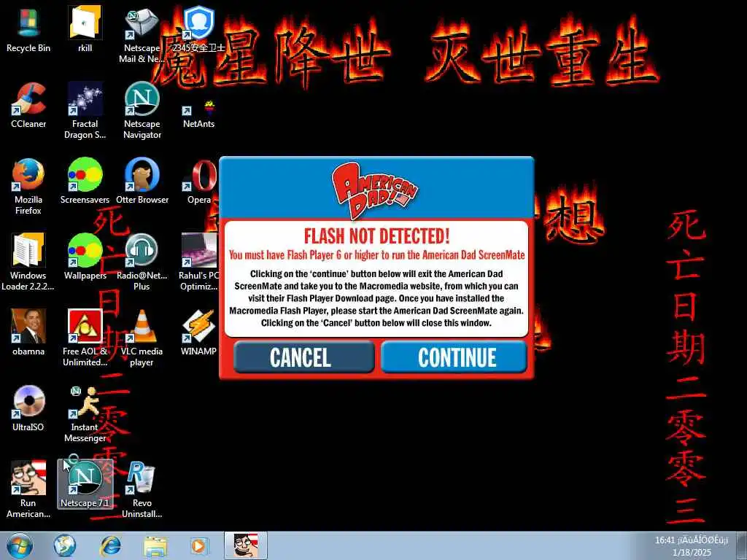
Task: Click the 'FLASH NOT DETECTED!' heading
Action: 377,236
